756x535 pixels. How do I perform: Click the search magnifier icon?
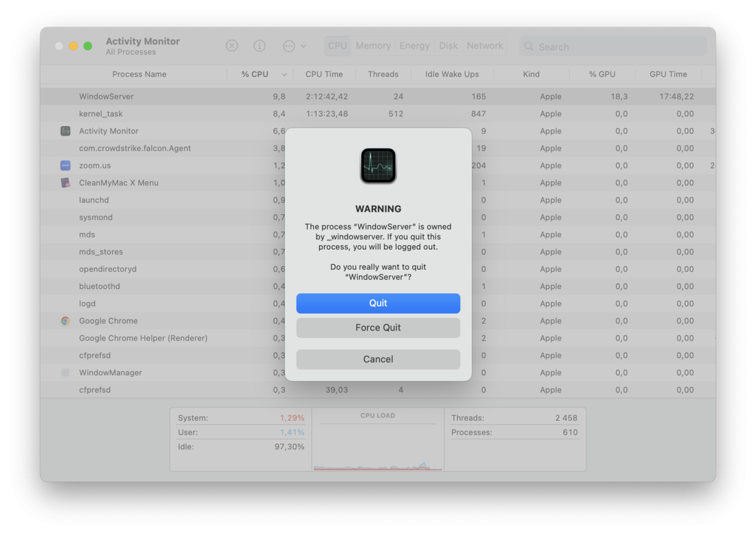point(528,47)
